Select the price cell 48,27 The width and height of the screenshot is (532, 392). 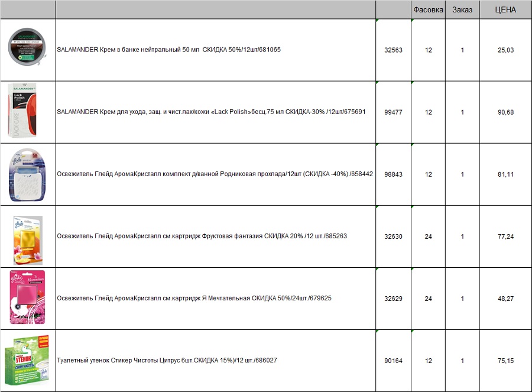505,299
